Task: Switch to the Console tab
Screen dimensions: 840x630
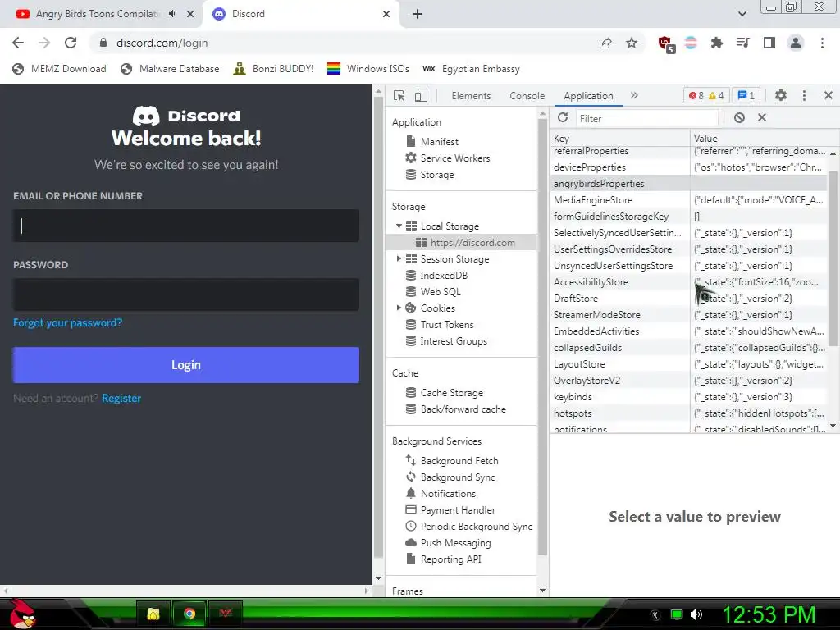Action: 527,96
